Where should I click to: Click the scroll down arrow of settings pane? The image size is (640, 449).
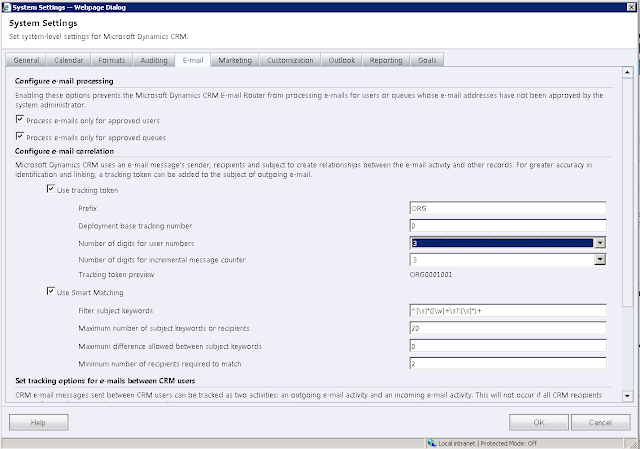[x=627, y=396]
